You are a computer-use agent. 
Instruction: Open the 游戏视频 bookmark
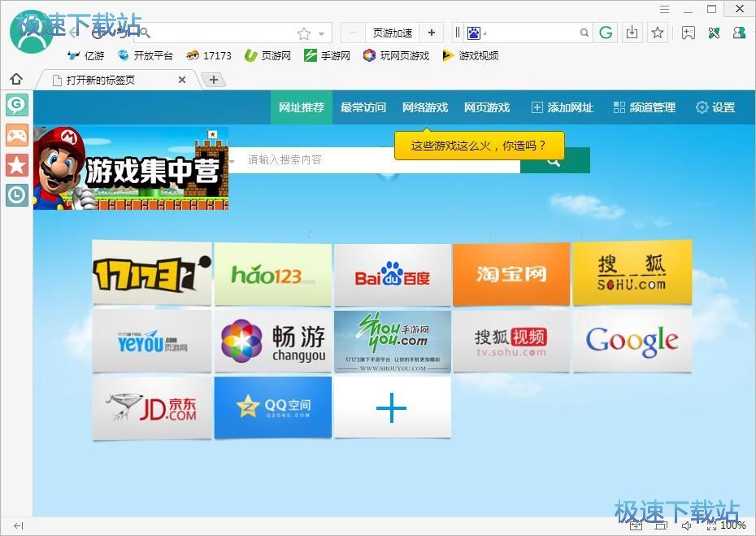click(471, 56)
